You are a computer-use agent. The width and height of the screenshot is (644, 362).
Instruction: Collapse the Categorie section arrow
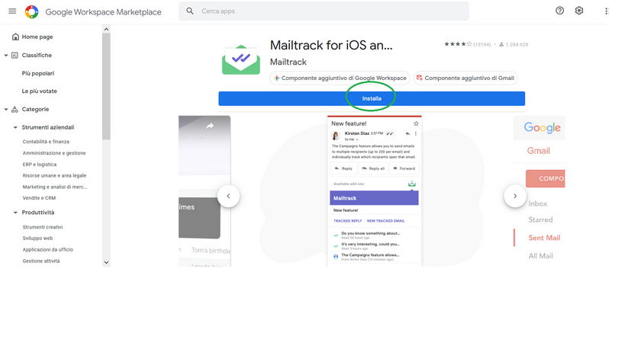click(x=6, y=109)
